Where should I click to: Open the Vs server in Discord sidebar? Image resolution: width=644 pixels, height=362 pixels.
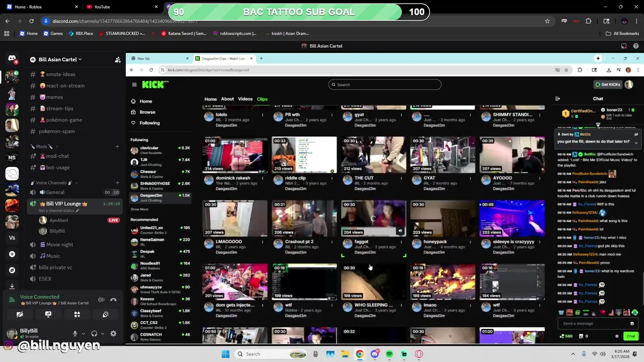(12, 238)
